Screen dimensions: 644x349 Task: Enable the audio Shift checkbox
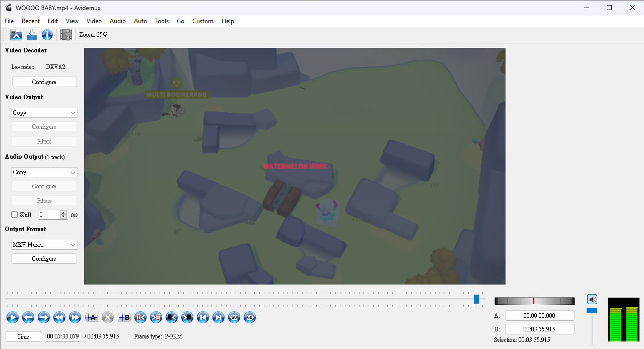click(15, 215)
